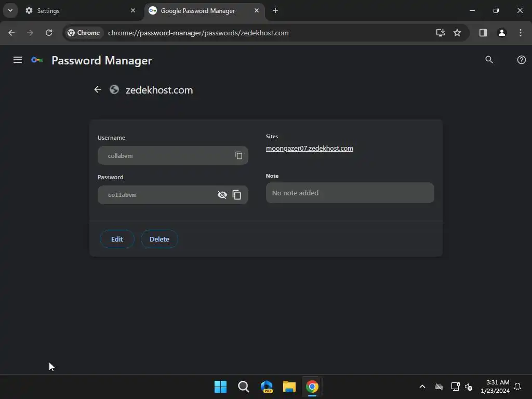Close the Settings tab
This screenshot has height=399, width=532.
coord(133,10)
